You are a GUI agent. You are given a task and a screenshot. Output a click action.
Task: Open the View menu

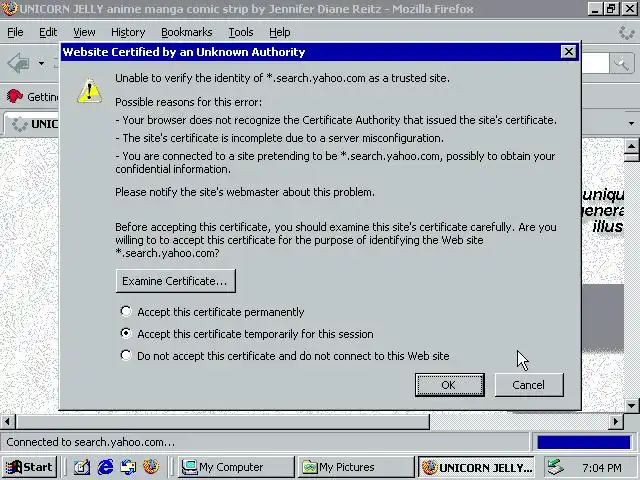pos(84,32)
